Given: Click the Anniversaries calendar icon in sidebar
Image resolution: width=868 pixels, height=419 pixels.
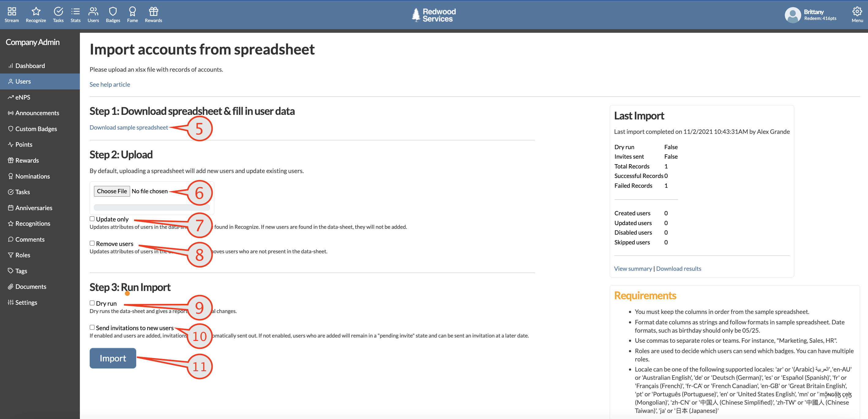Looking at the screenshot, I should click(11, 208).
